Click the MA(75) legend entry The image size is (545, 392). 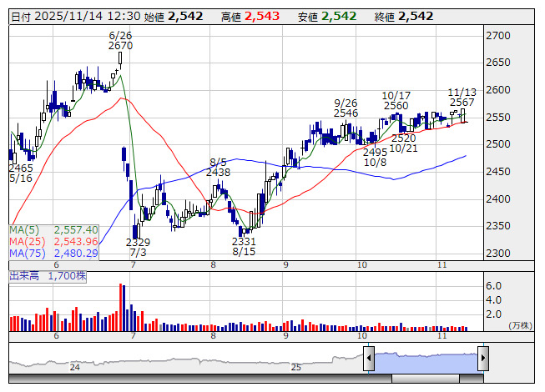53,253
